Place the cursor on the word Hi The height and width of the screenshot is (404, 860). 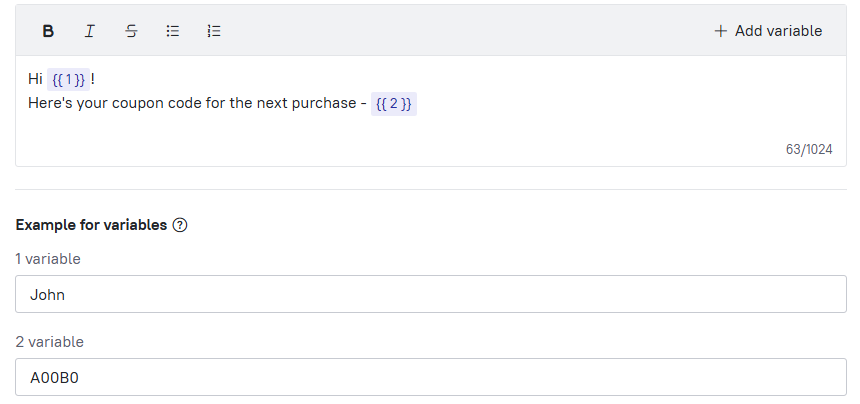(35, 79)
